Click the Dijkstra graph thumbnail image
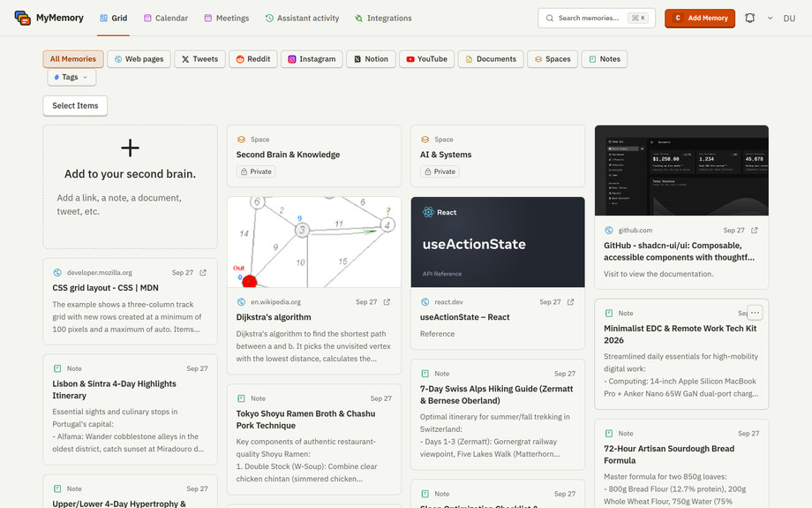 click(x=314, y=242)
